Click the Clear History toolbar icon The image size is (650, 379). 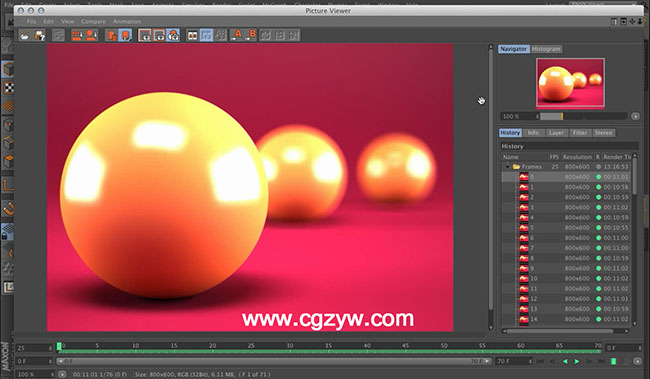point(77,35)
